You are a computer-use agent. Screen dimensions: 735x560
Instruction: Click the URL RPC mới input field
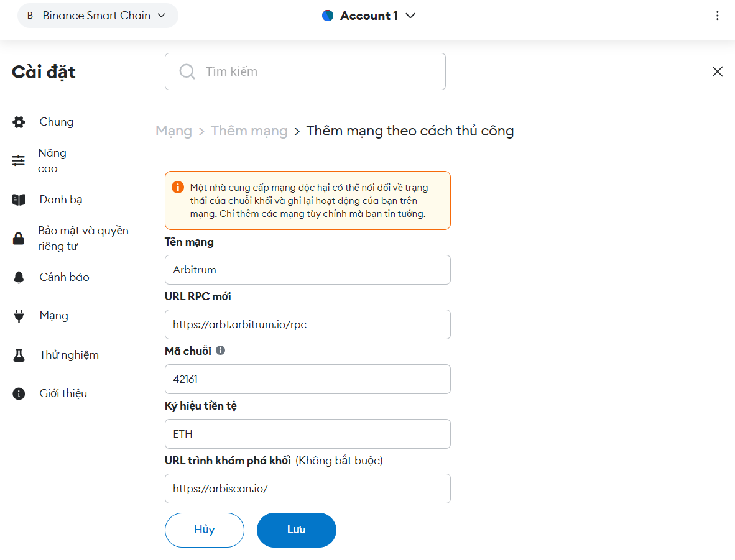click(x=307, y=324)
